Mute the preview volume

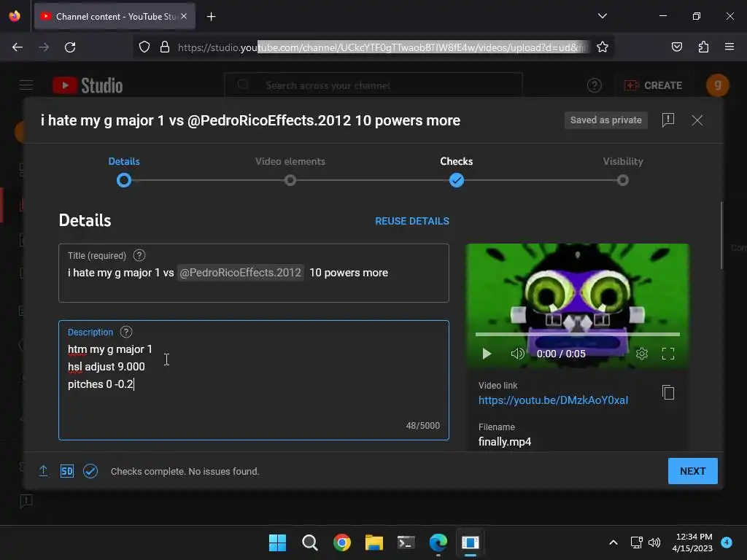[517, 354]
